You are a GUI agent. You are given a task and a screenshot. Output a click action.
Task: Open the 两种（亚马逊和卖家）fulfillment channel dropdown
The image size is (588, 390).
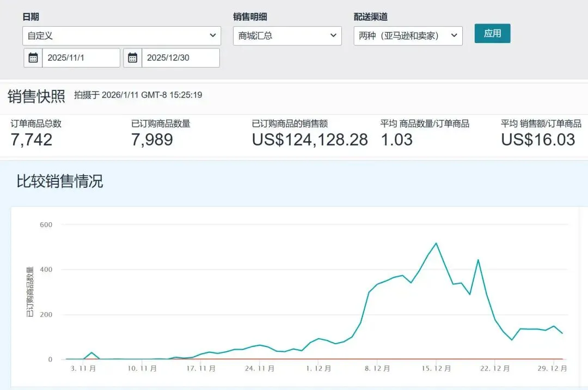408,35
